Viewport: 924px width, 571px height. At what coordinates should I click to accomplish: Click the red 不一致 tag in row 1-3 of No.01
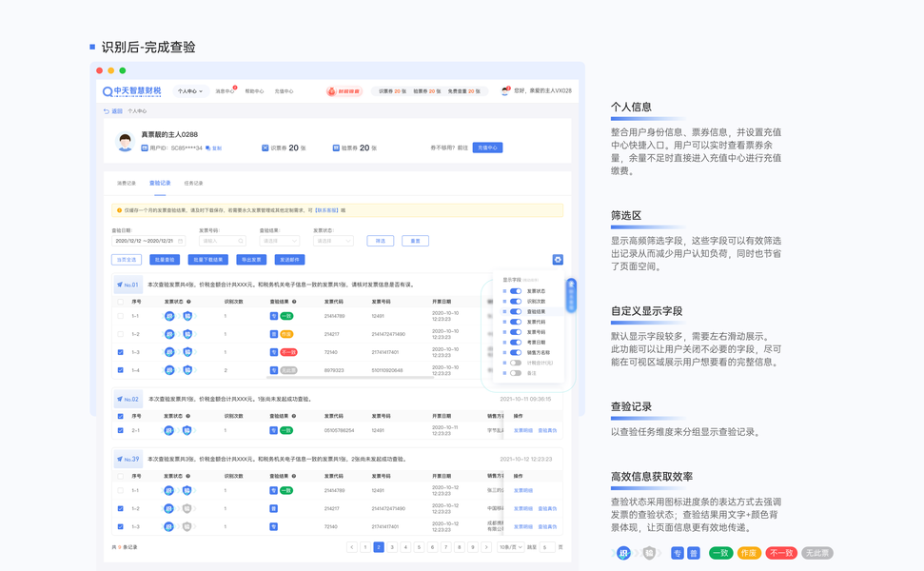[x=288, y=352]
